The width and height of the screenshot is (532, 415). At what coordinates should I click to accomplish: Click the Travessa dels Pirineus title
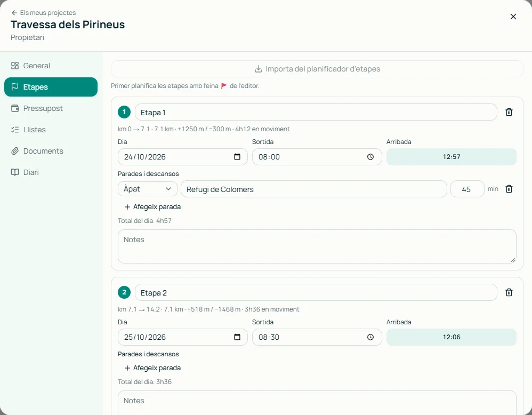point(68,25)
